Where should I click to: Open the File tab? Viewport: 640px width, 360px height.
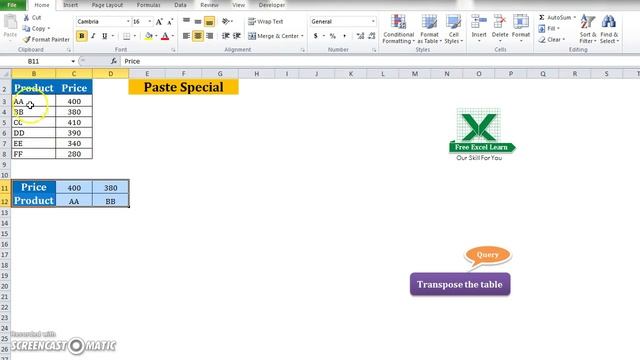coord(12,5)
